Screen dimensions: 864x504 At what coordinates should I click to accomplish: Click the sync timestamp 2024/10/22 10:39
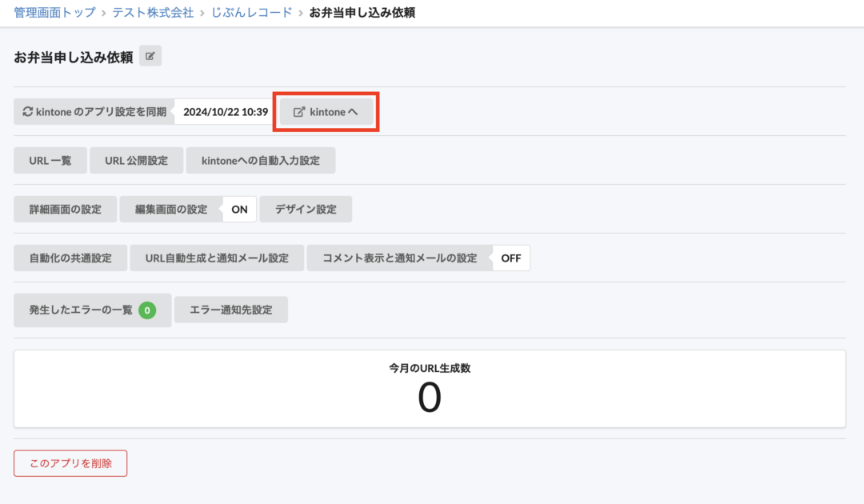[224, 112]
